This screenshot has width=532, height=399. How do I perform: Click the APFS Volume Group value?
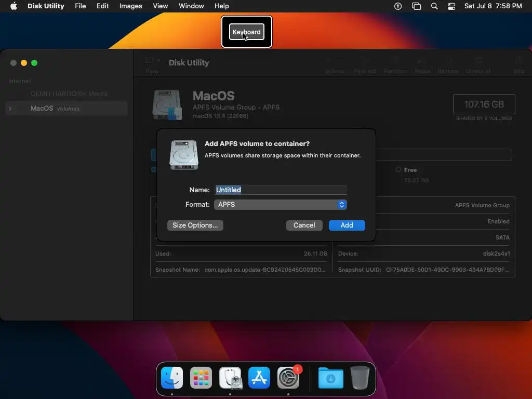click(482, 205)
